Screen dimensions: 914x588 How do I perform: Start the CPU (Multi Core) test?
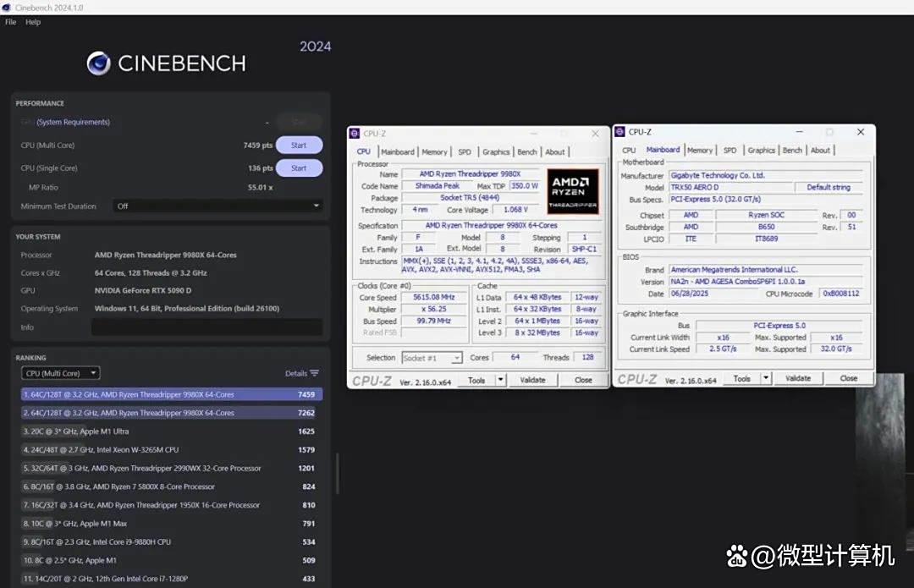(299, 146)
